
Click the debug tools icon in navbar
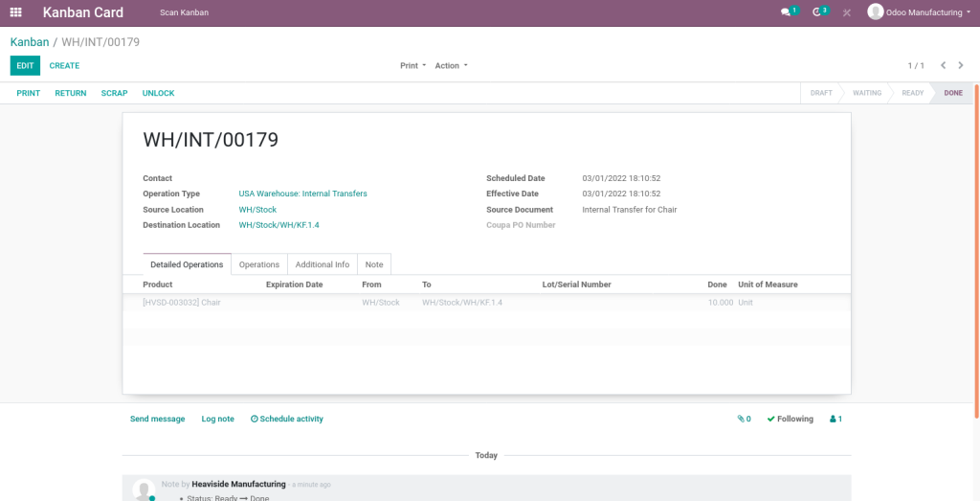pos(847,12)
